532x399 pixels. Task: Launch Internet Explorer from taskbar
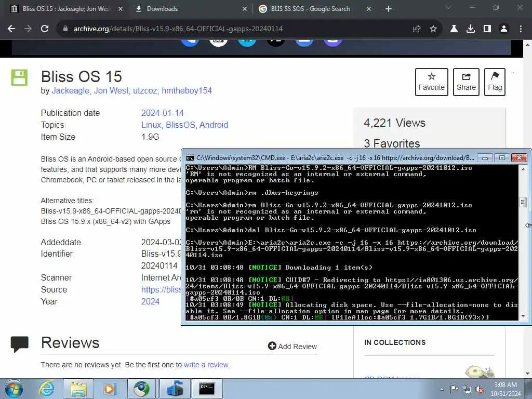click(x=46, y=389)
